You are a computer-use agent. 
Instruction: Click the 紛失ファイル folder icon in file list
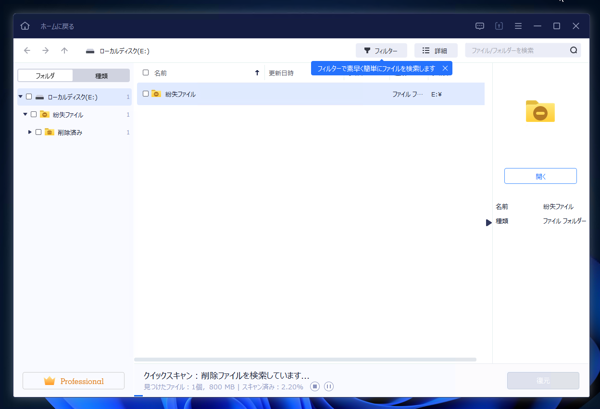pyautogui.click(x=156, y=93)
